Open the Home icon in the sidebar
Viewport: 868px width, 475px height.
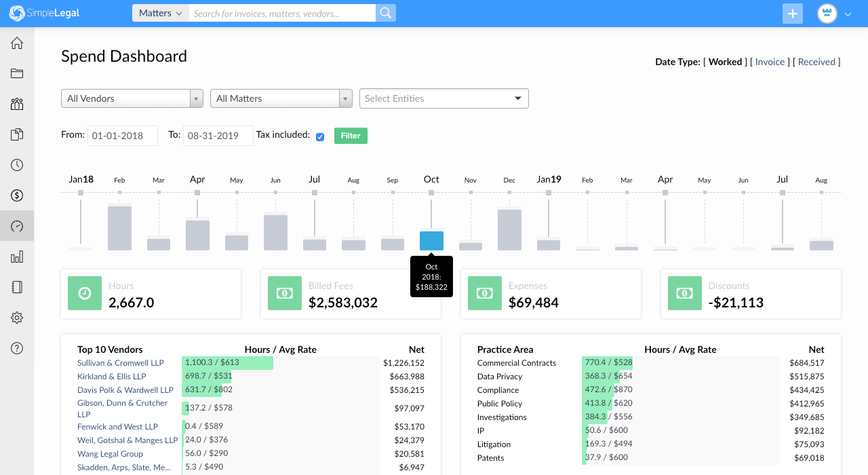tap(16, 42)
